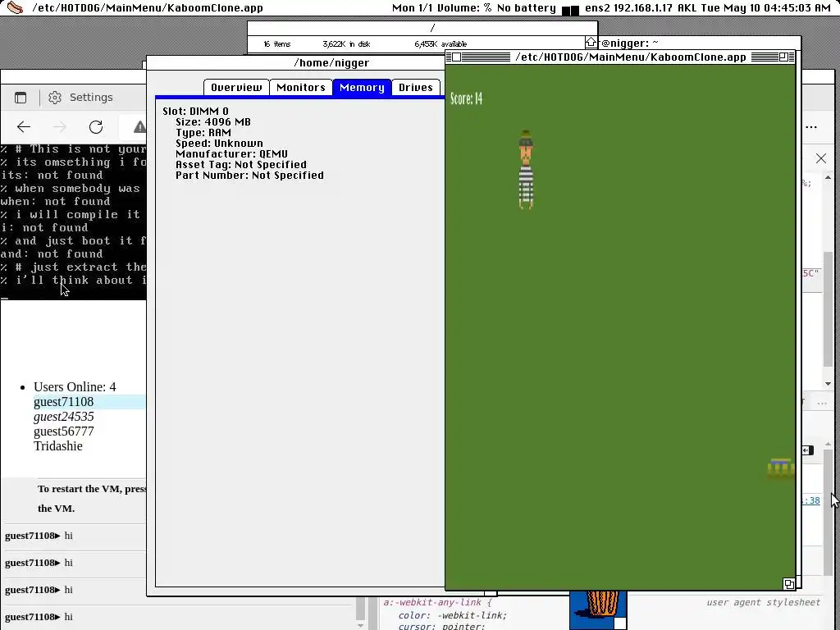The image size is (840, 630).
Task: Click the black squares icon beside No battery
Action: pyautogui.click(x=571, y=10)
